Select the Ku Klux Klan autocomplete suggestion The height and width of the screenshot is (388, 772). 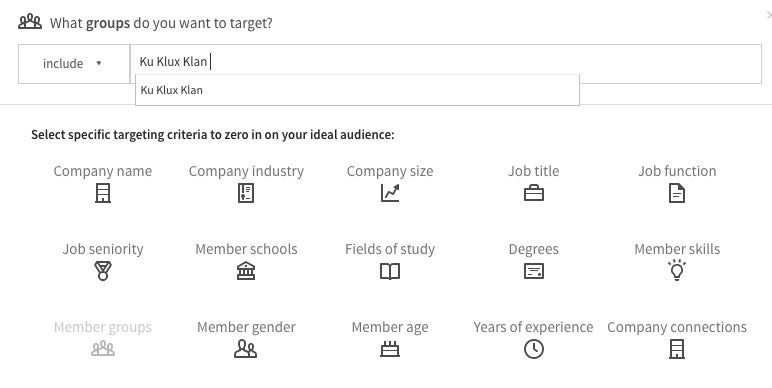(357, 90)
